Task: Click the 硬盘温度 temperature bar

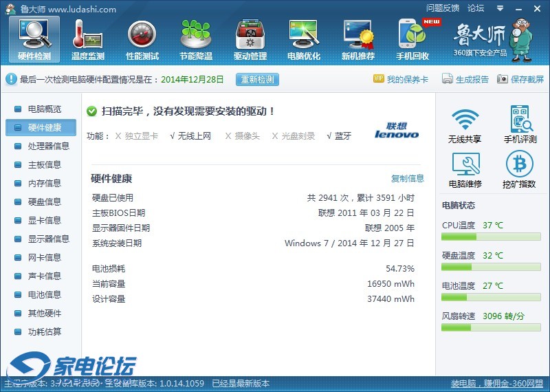Action: coord(491,267)
